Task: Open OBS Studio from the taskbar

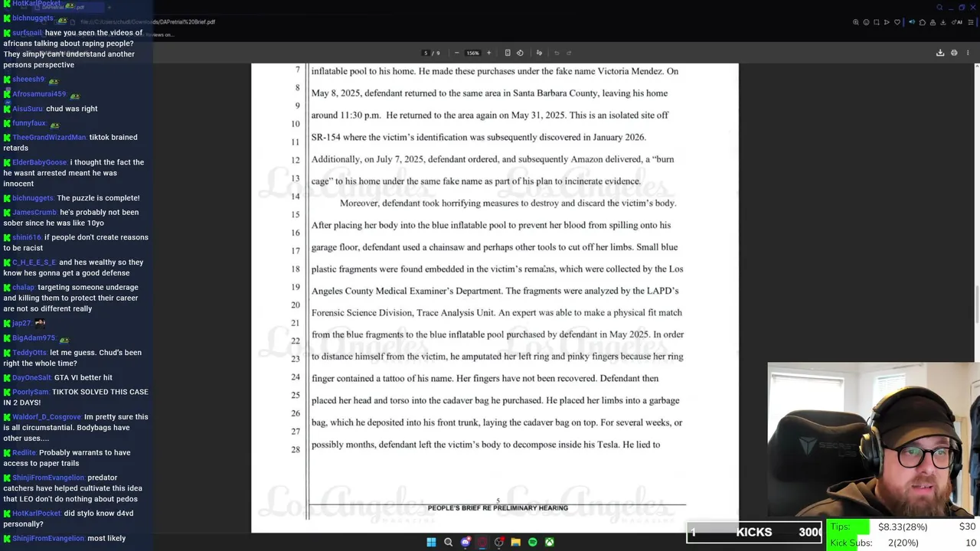Action: (x=499, y=542)
